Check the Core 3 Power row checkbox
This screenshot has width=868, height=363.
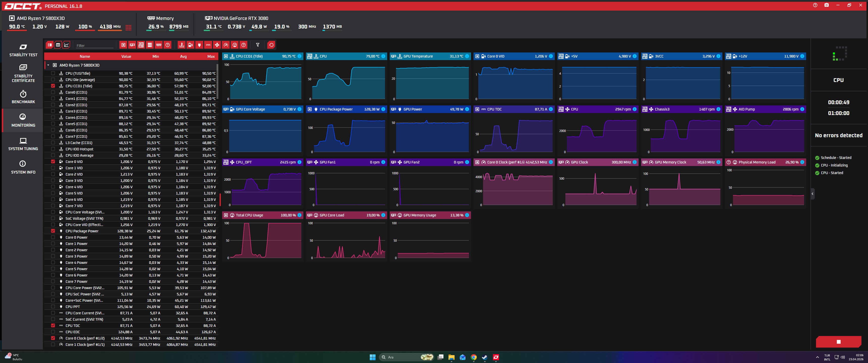53,256
